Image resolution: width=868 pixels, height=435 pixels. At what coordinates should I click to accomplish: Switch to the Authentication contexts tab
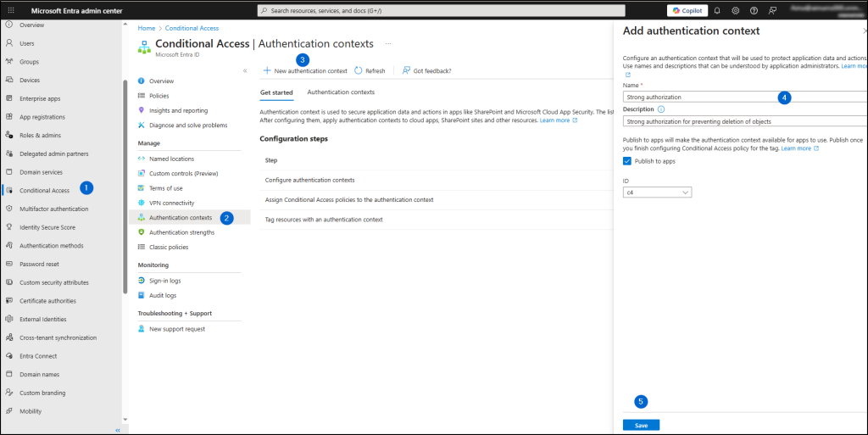[x=341, y=92]
